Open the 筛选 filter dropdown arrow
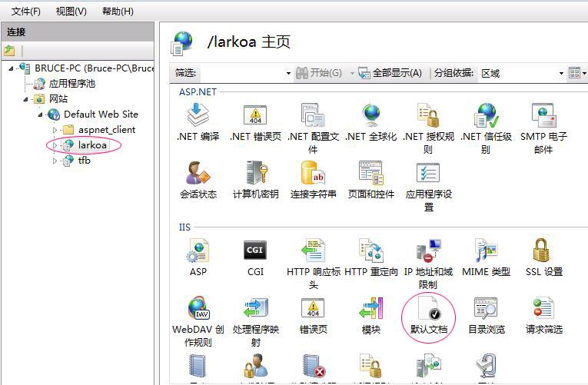588x385 pixels. [288, 73]
